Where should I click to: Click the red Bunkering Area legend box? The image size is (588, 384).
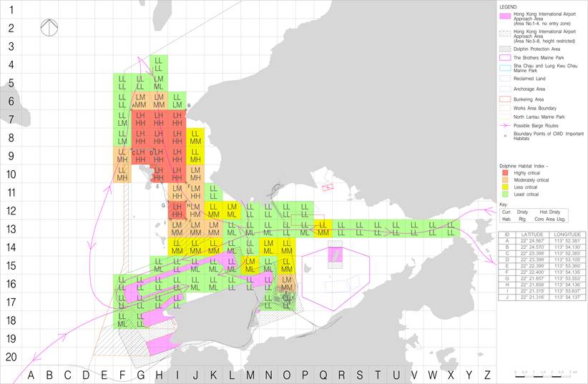505,99
